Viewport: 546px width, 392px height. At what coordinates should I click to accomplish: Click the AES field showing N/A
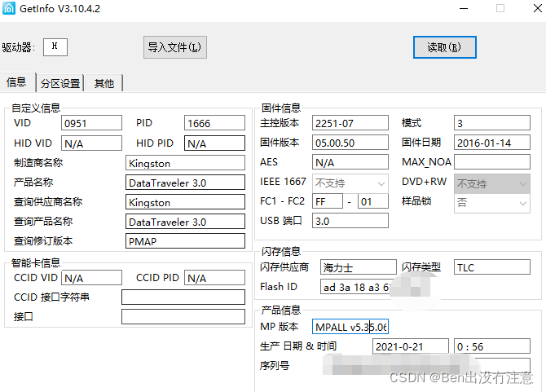click(350, 162)
